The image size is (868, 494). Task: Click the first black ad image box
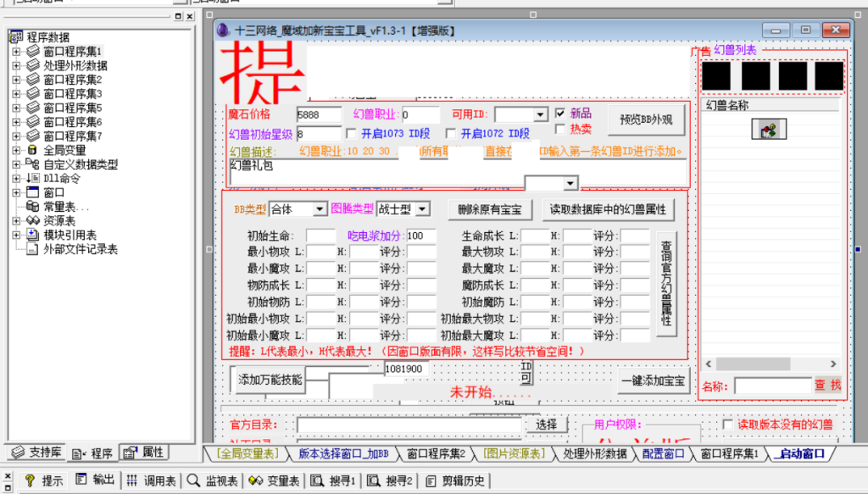point(716,75)
